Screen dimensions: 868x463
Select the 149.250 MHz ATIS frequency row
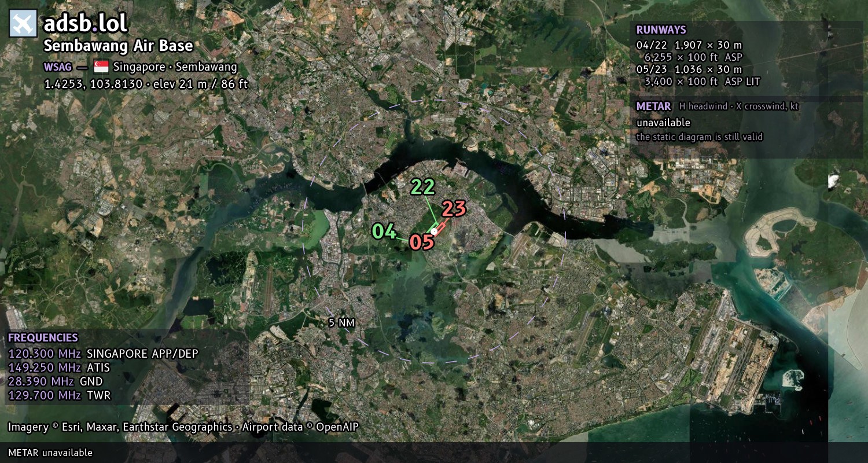coord(59,368)
